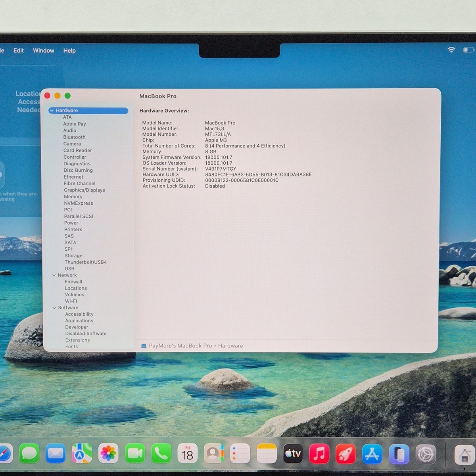
Task: Open the Photos app icon
Action: click(x=108, y=453)
